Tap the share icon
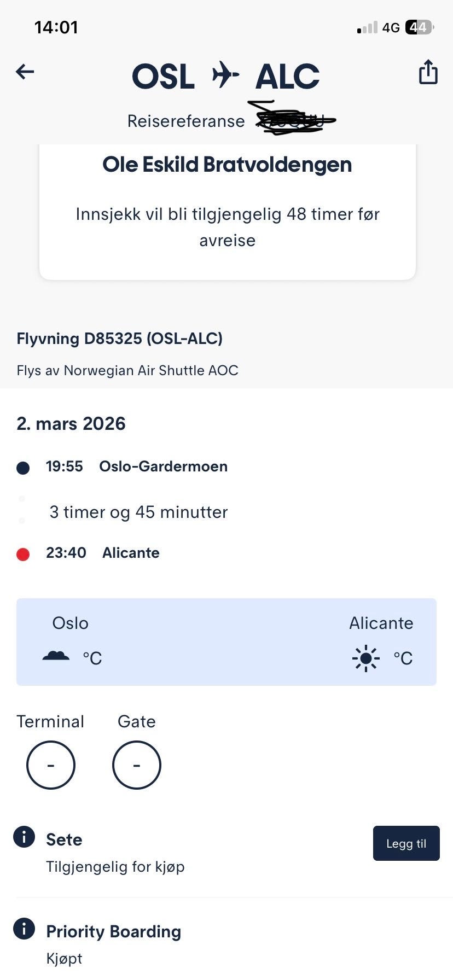The width and height of the screenshot is (453, 980). (428, 72)
